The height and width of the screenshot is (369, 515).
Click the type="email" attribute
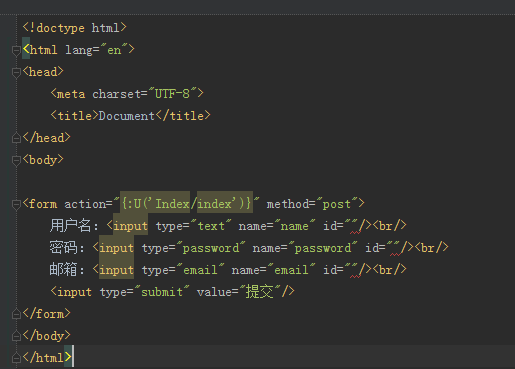[183, 270]
